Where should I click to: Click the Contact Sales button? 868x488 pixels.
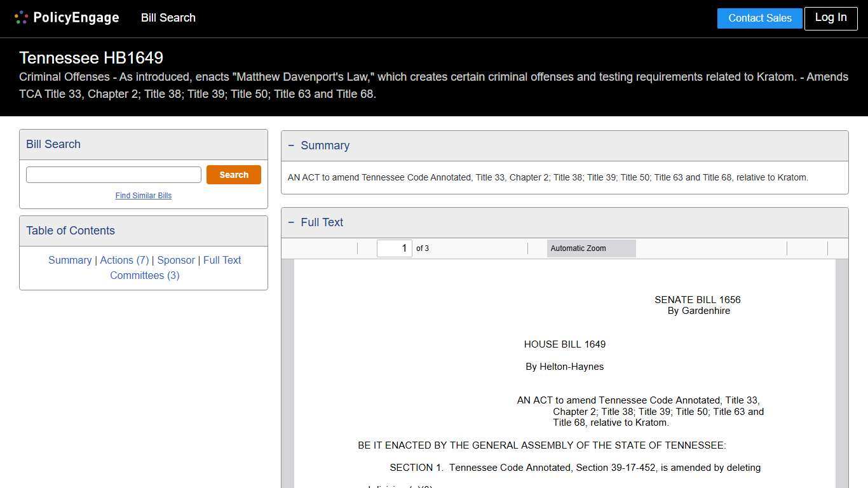click(x=759, y=18)
